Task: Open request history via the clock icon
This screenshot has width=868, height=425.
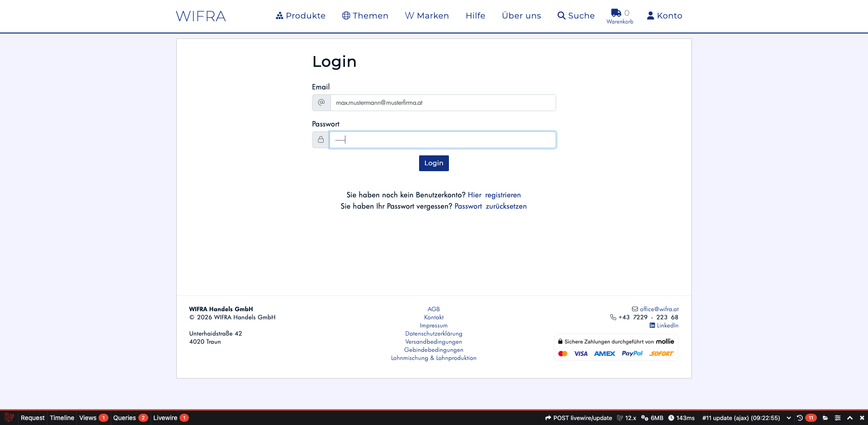Action: click(800, 418)
